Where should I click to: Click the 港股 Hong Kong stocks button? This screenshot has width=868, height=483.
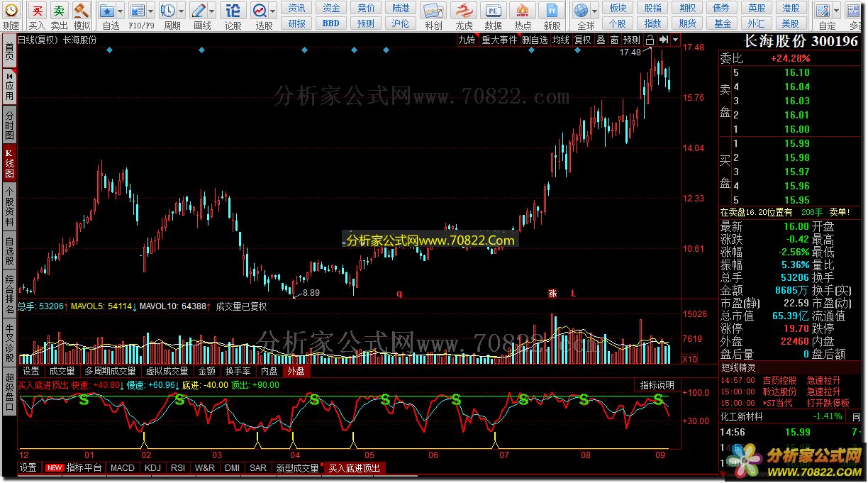(x=792, y=8)
